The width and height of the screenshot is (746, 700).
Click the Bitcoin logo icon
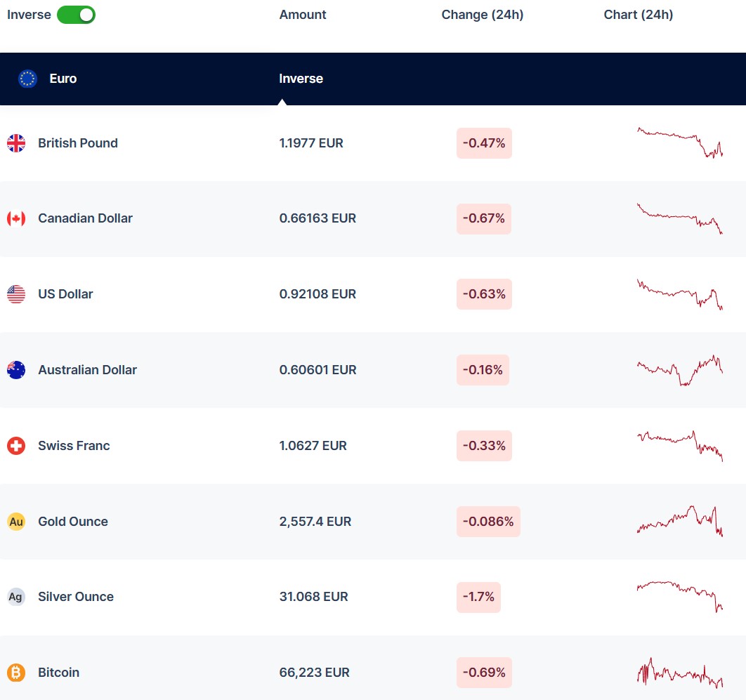click(x=16, y=673)
